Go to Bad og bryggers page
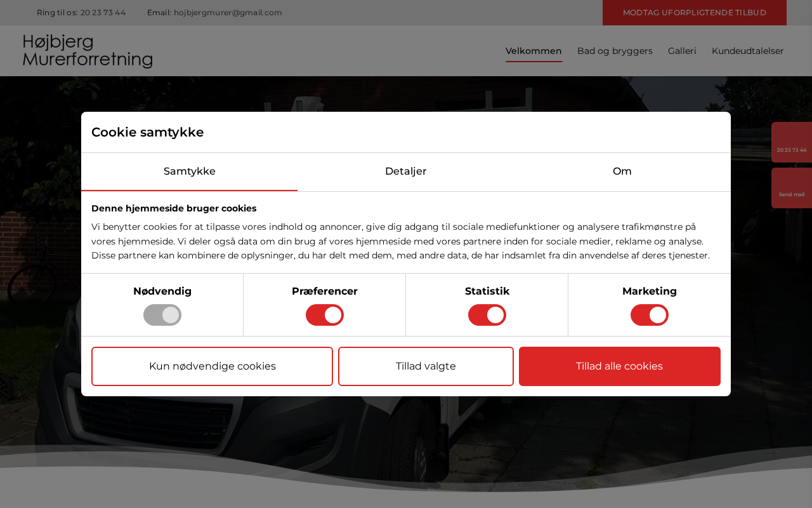 tap(615, 51)
